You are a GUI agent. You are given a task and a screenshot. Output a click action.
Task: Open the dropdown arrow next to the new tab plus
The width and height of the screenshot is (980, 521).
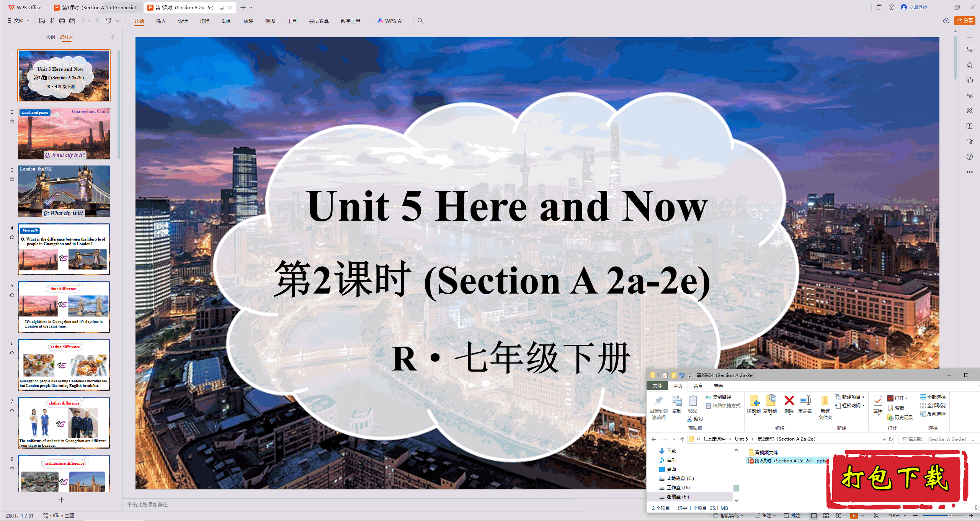click(x=251, y=7)
